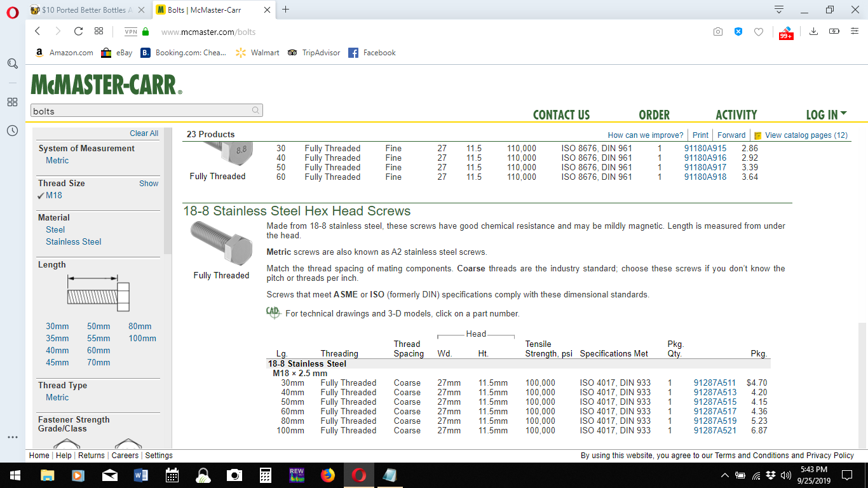Open the TripAdvisor bookmark
Screen dimensions: 868x488
314,53
